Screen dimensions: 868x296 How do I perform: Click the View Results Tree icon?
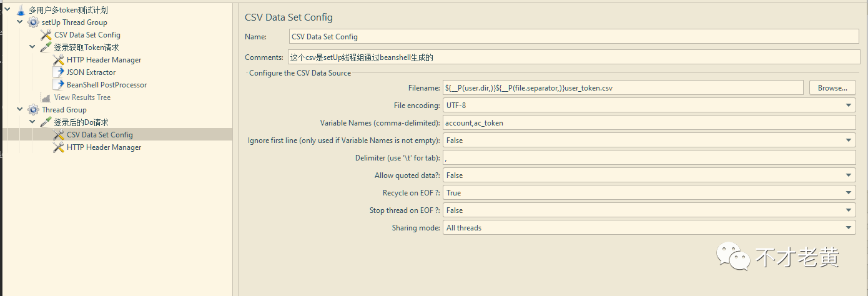pos(46,97)
